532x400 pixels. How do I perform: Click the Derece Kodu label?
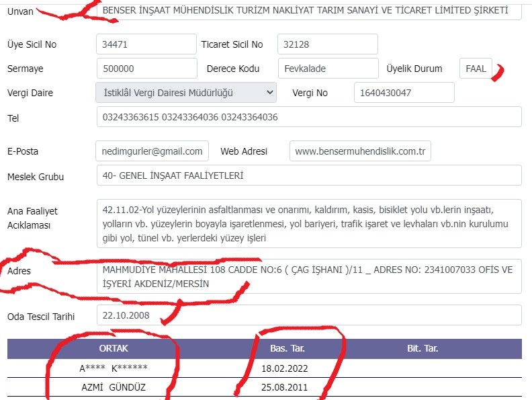tap(233, 69)
